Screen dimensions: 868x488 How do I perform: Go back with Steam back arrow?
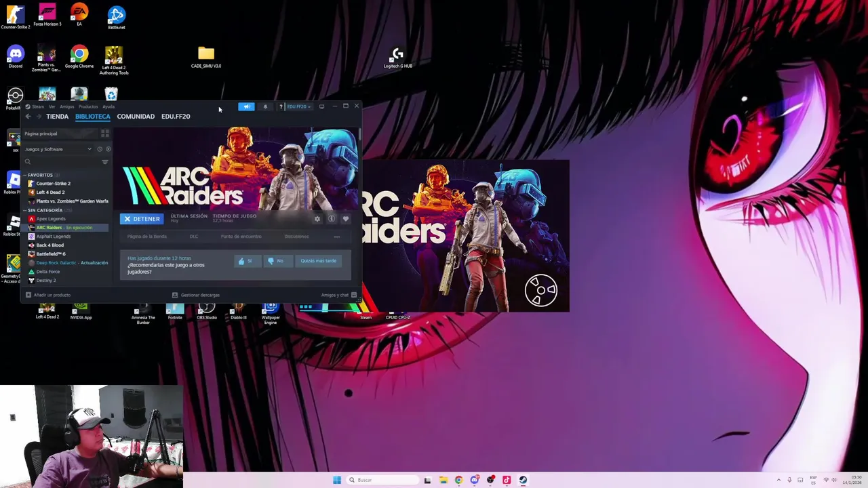[28, 117]
